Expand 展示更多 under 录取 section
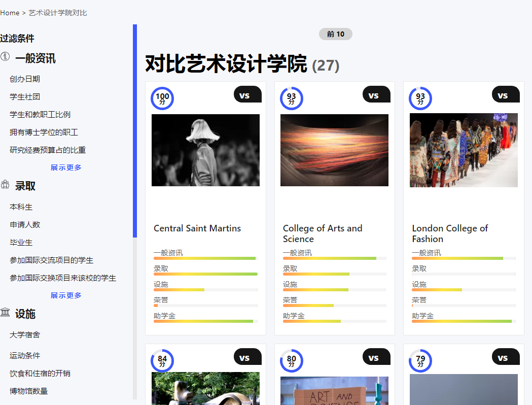 pyautogui.click(x=66, y=295)
